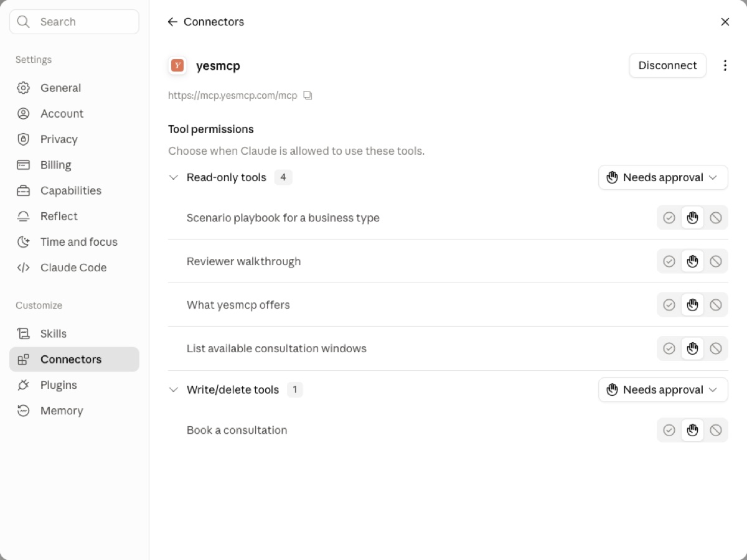Image resolution: width=747 pixels, height=560 pixels.
Task: Disconnect the yesmcp connector
Action: tap(667, 65)
